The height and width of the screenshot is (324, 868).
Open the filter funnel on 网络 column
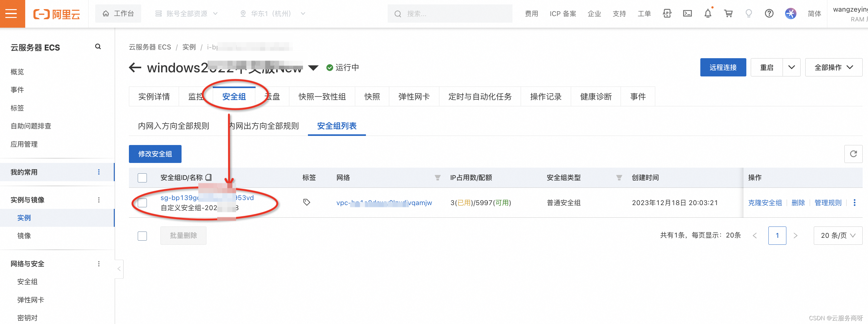(x=437, y=178)
